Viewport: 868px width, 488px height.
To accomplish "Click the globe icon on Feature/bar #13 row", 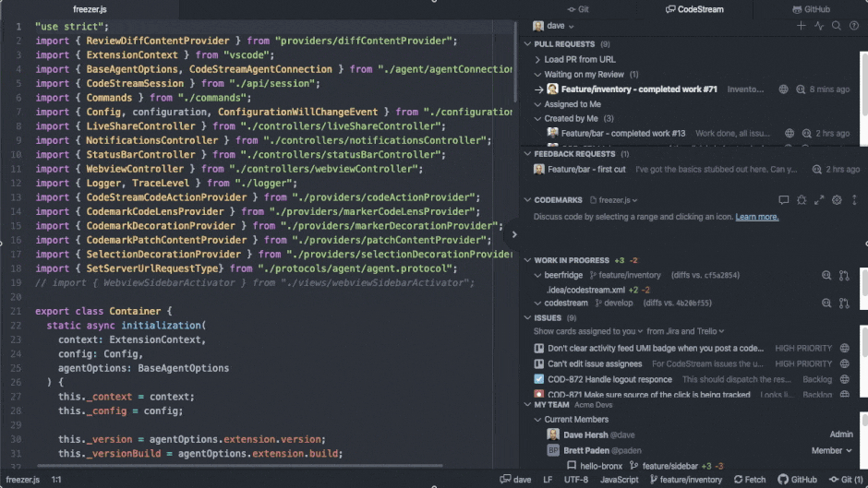I will (x=790, y=134).
